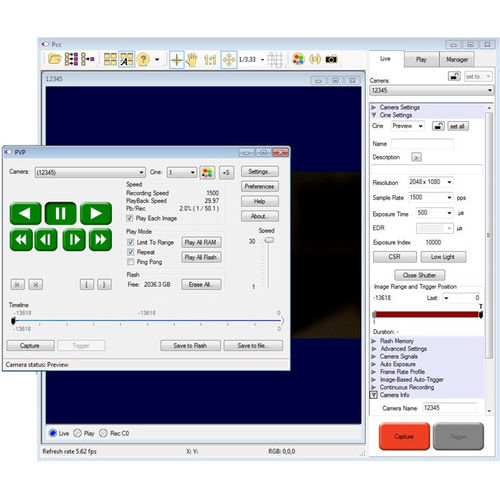Click the green pause button
This screenshot has height=500, width=500.
tap(61, 213)
